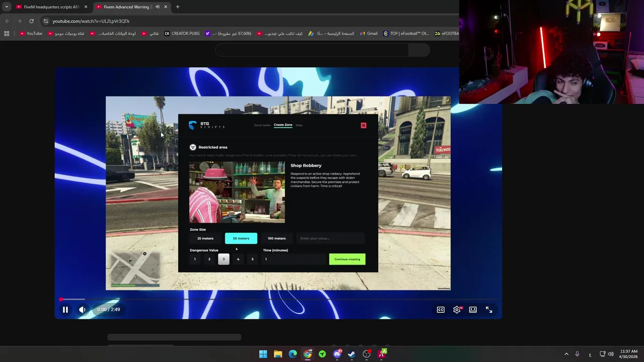Click the Restricted area radiation icon
Screen dimensions: 644x362
193,147
